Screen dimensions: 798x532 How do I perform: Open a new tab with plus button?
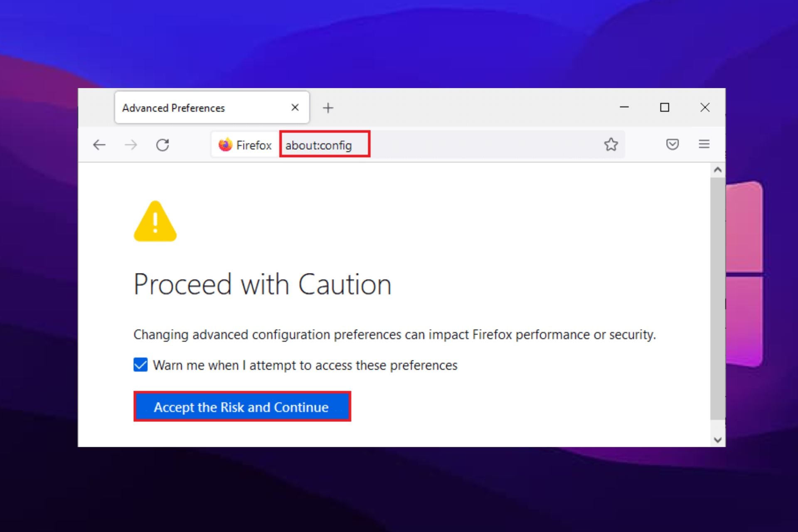[328, 108]
